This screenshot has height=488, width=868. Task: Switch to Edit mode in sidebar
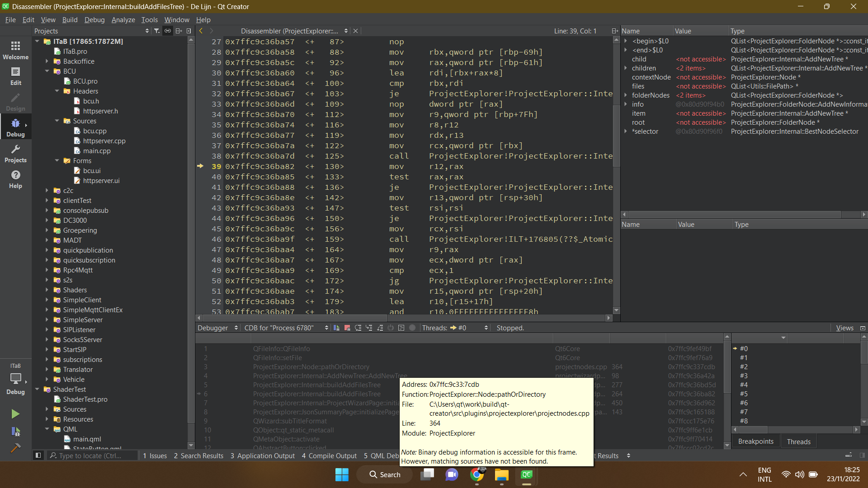(x=15, y=76)
